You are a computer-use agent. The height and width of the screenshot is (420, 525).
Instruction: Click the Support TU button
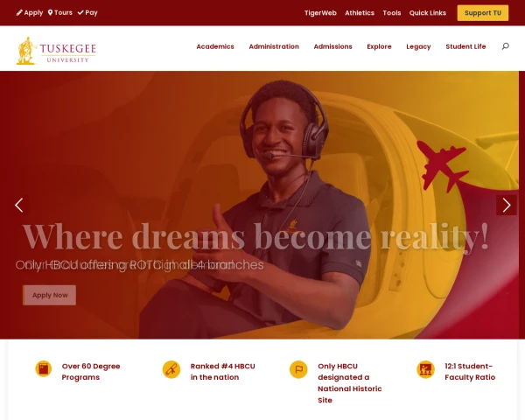tap(483, 13)
